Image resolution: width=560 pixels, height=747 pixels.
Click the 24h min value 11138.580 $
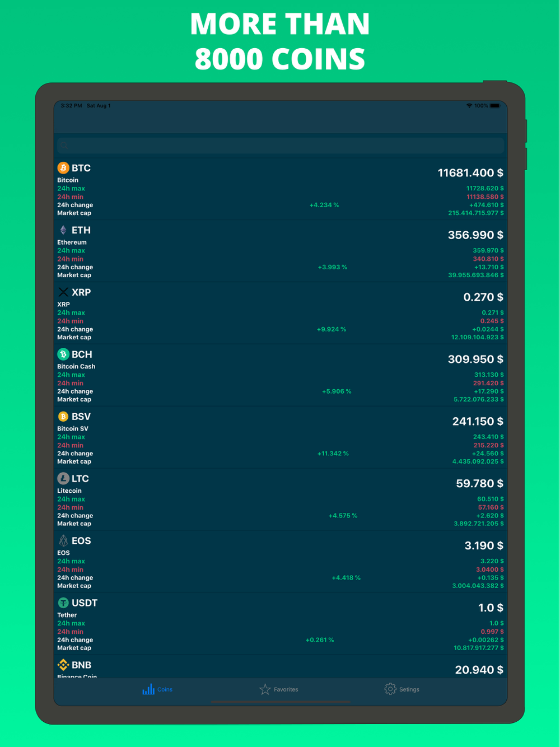tap(485, 197)
